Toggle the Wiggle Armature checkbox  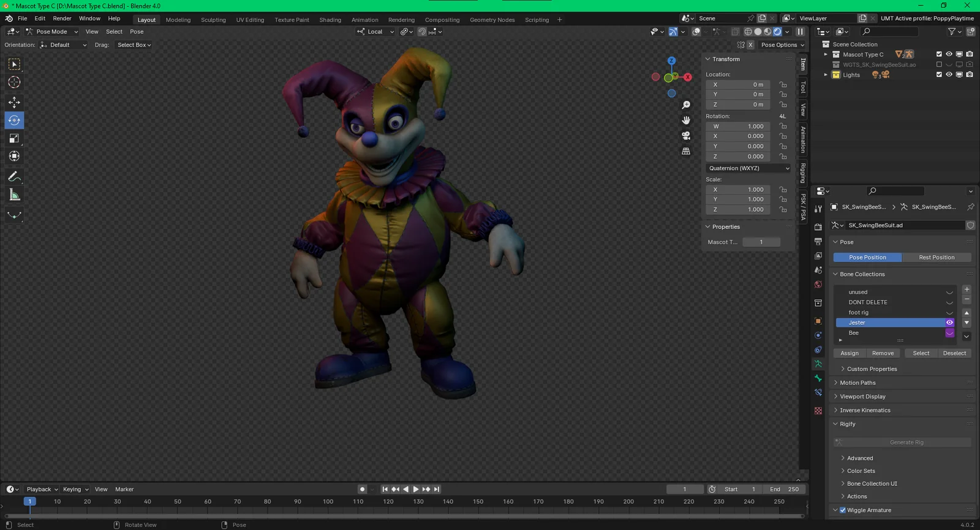pos(843,510)
